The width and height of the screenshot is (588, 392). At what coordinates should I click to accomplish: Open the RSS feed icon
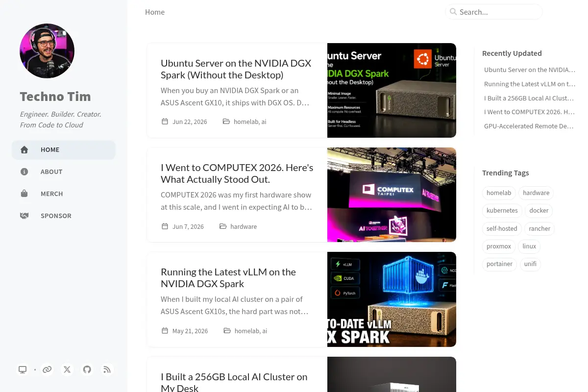(107, 369)
